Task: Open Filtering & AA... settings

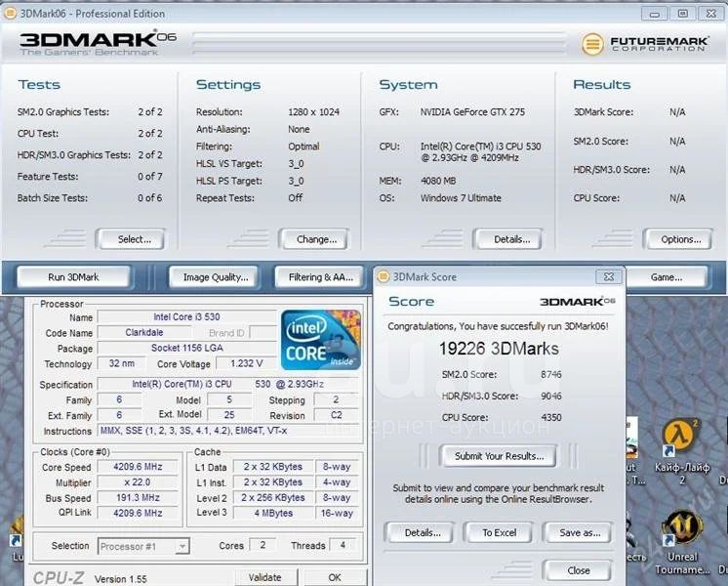Action: click(321, 277)
